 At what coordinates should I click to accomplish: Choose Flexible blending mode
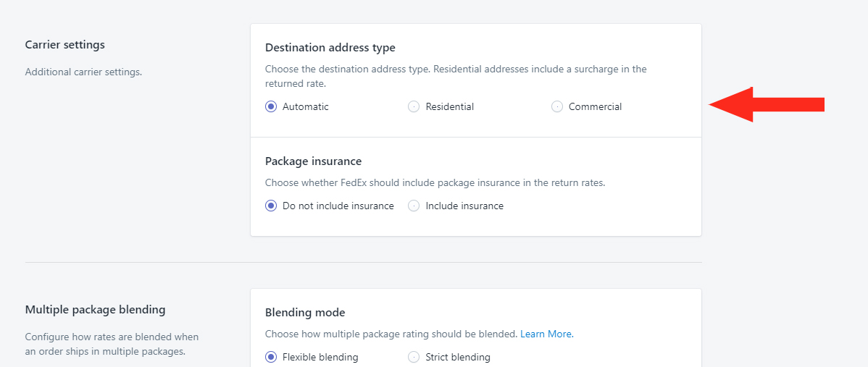(271, 357)
